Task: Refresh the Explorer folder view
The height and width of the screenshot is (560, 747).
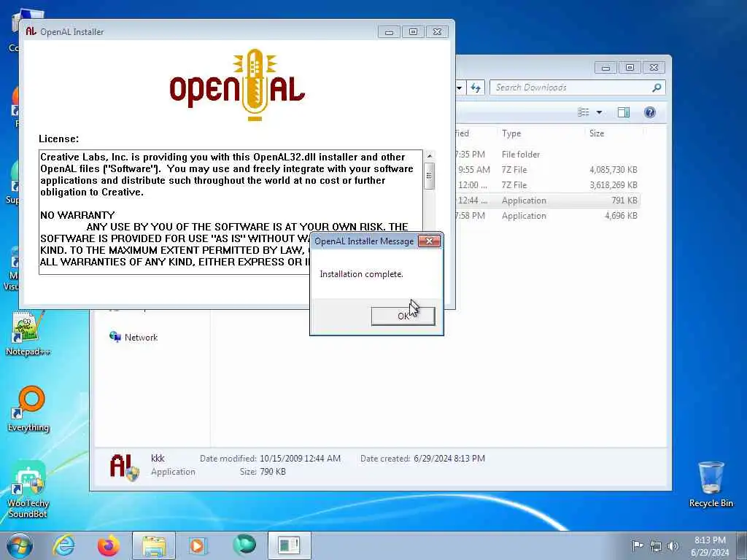Action: 476,87
